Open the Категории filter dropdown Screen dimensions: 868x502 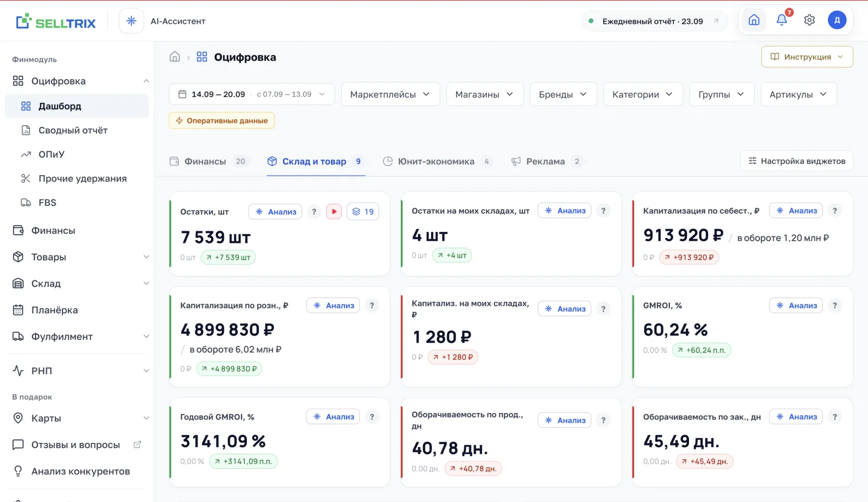pos(643,94)
